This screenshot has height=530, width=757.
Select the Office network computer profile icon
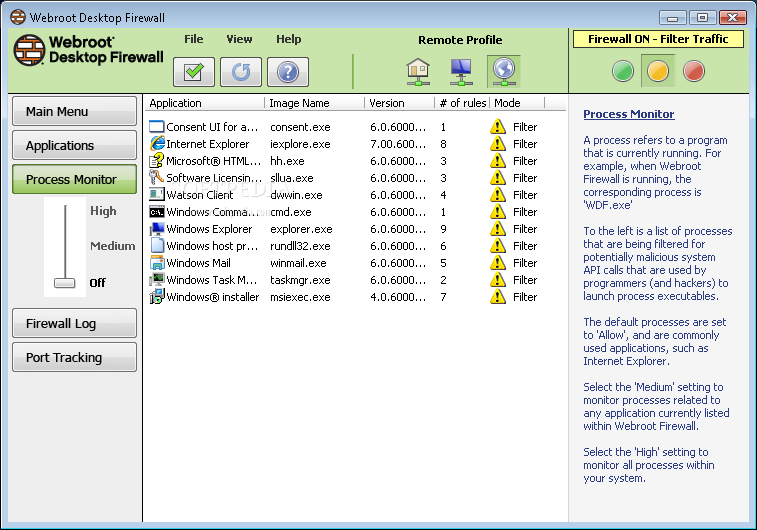pos(461,71)
